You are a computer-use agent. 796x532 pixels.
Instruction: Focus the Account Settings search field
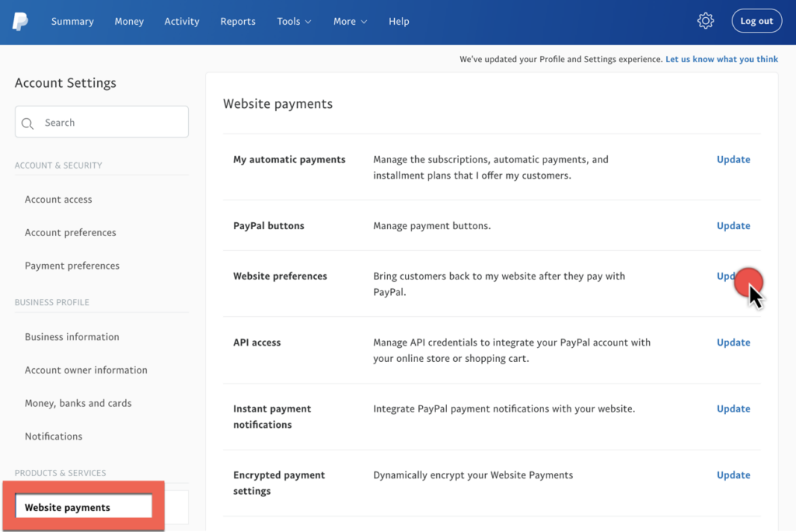[x=102, y=122]
